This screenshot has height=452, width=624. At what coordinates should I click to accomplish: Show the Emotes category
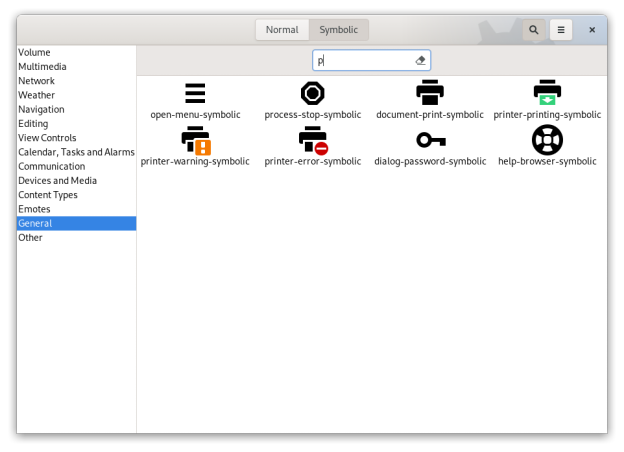click(35, 209)
